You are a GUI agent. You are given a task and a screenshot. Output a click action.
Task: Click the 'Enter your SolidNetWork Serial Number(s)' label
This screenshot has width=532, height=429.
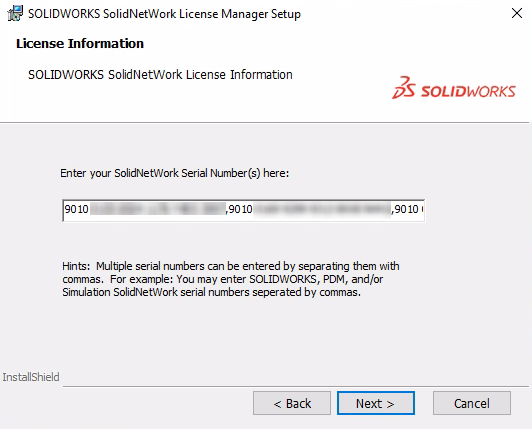[174, 173]
